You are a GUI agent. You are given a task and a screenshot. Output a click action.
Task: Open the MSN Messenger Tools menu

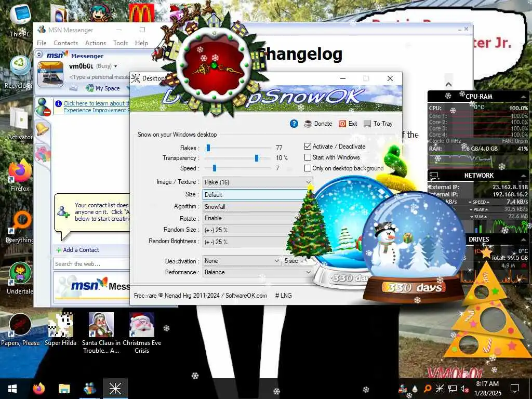pos(121,43)
